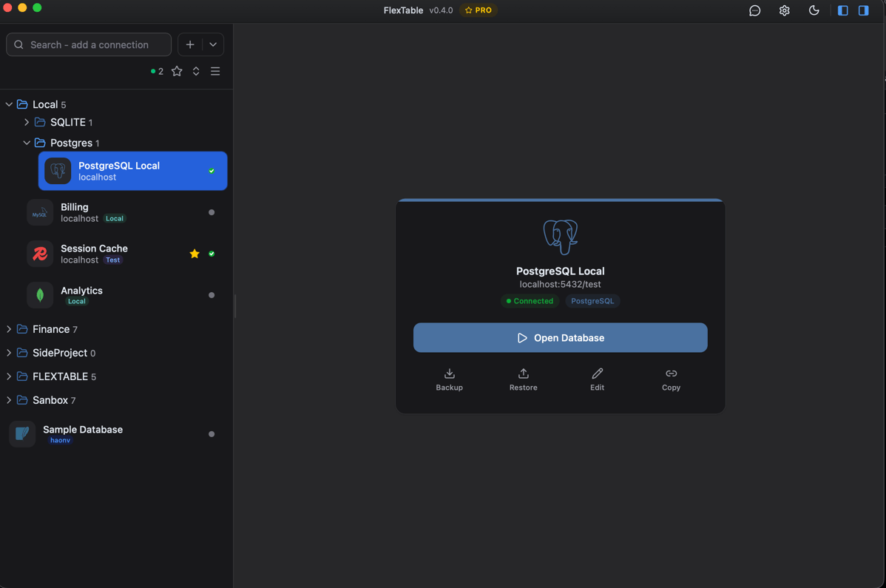Click Session Cache green status check

coord(212,254)
